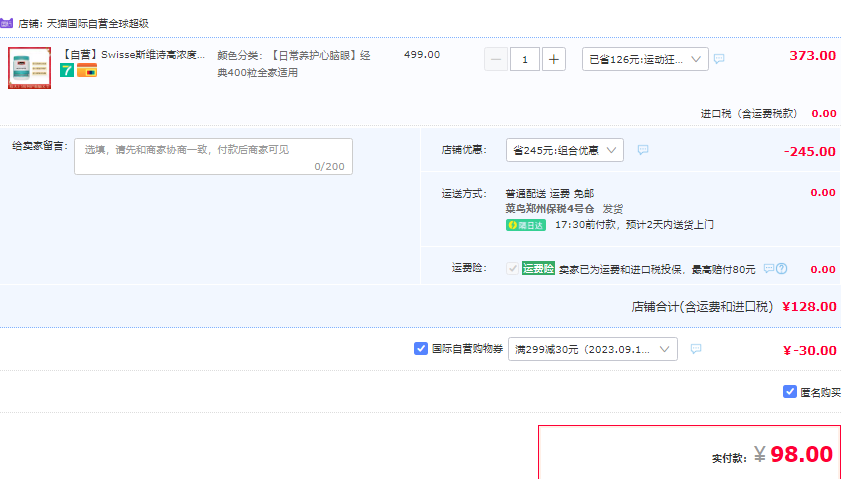
Task: Uncheck the 国际自营购物券 checkbox
Action: 421,349
